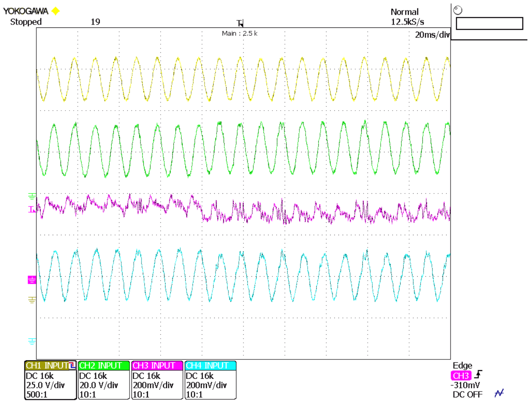
Task: Click the Stopped acquisition status
Action: 26,22
